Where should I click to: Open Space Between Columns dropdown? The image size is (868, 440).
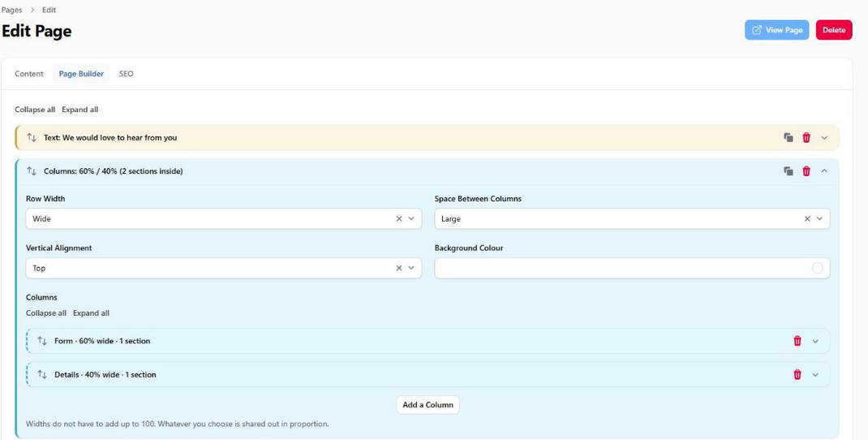[x=820, y=219]
